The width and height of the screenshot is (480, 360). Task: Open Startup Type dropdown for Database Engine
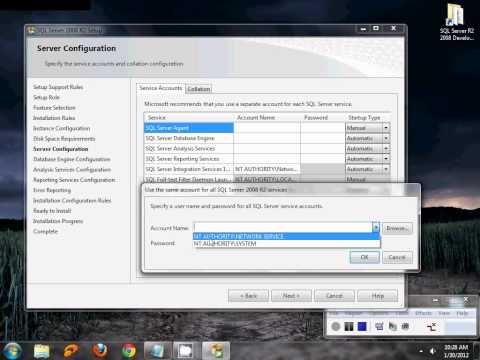click(x=386, y=138)
